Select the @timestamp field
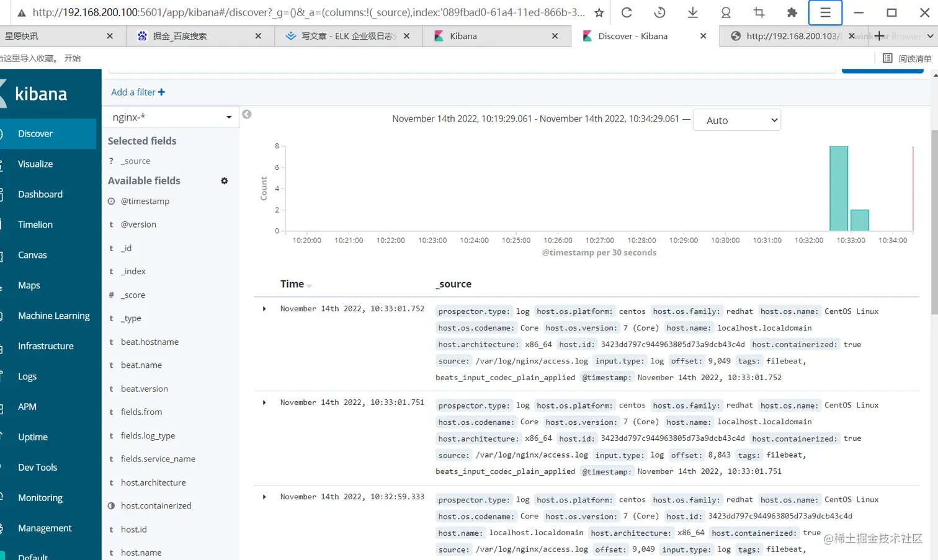 point(145,202)
